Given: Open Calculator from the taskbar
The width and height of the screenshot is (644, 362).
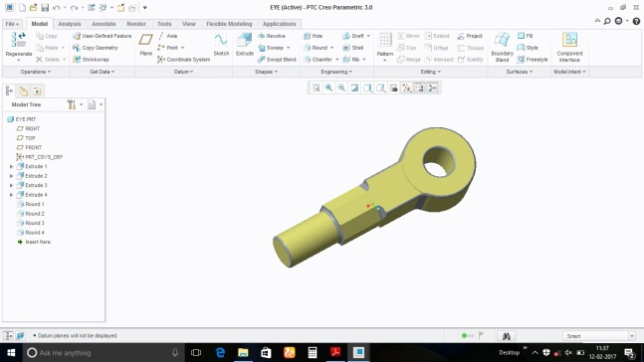Looking at the screenshot, I should click(x=313, y=353).
